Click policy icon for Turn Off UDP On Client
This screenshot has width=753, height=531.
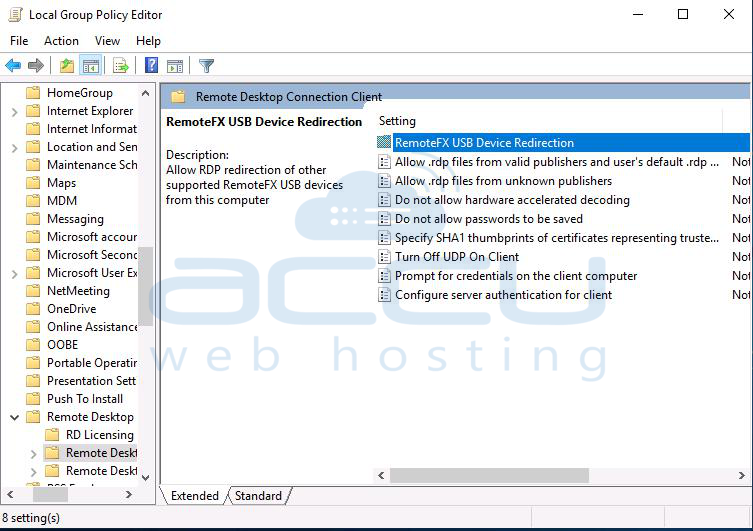(384, 256)
